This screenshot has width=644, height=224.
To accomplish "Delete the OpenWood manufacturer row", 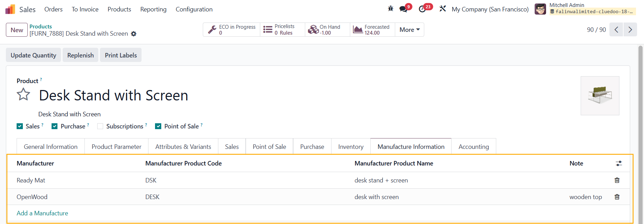I will pyautogui.click(x=617, y=197).
